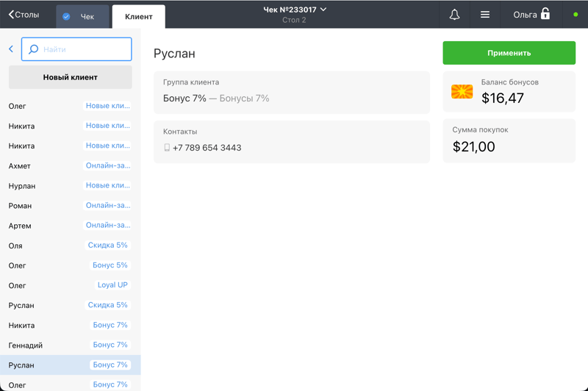588x391 pixels.
Task: Create Новый клиент
Action: 70,77
